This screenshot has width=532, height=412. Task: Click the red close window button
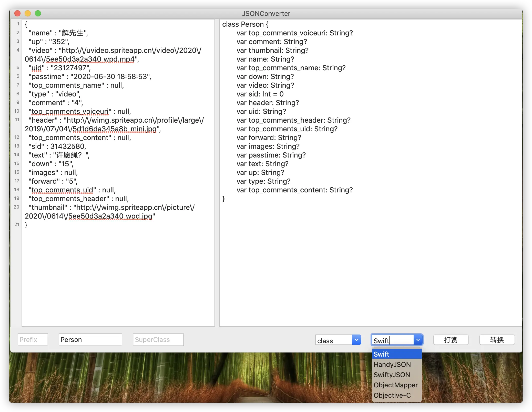point(17,13)
